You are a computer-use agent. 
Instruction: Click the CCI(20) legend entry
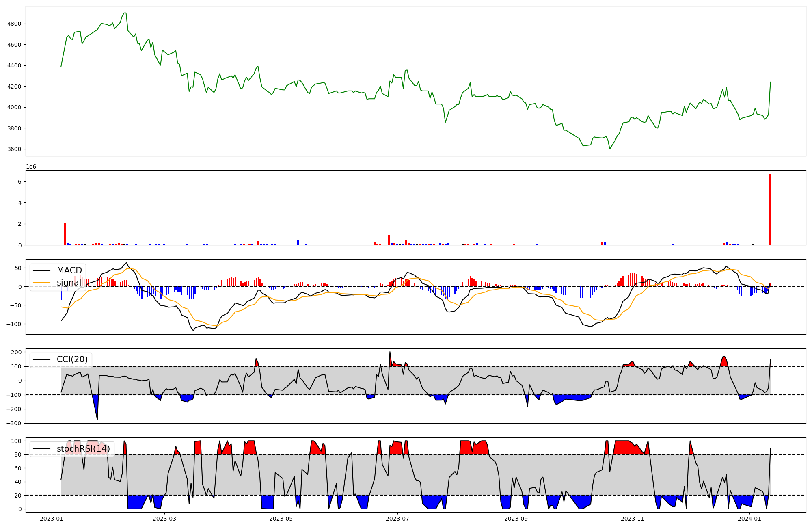pyautogui.click(x=72, y=359)
